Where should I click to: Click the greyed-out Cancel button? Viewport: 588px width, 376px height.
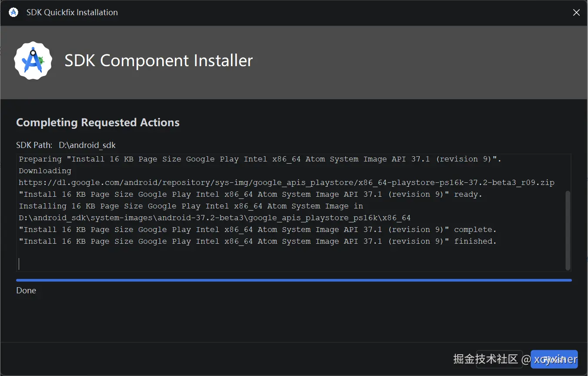pos(499,359)
